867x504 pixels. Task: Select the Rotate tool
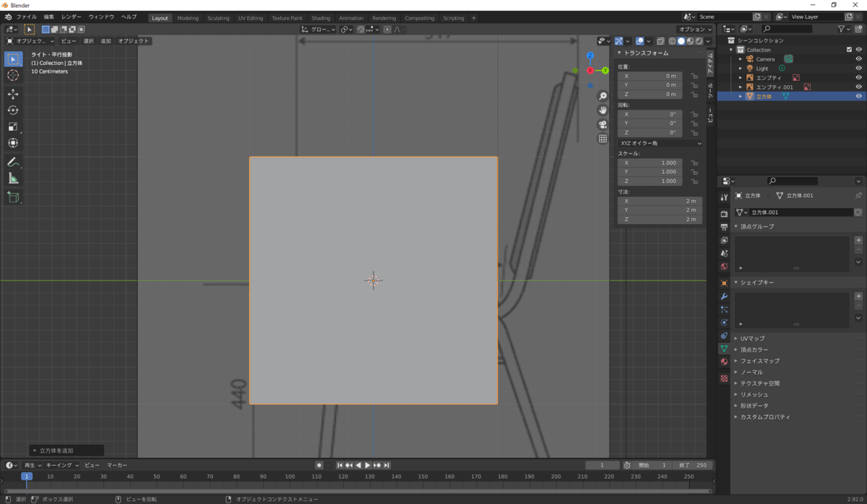[x=13, y=110]
